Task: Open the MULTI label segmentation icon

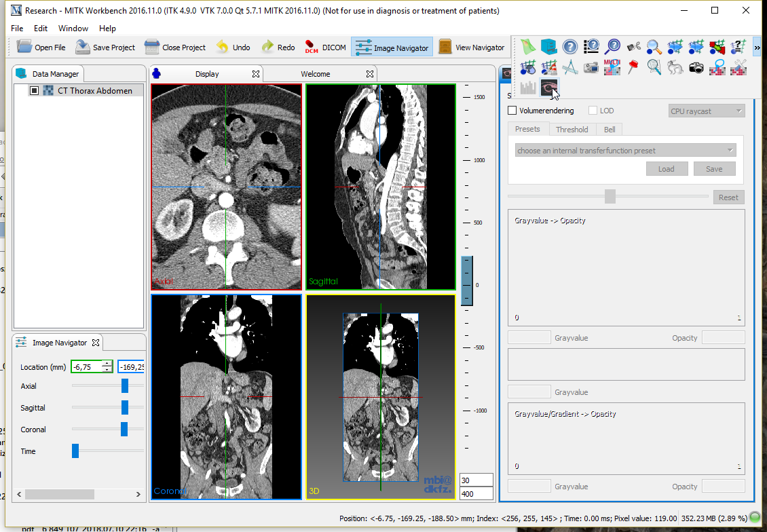Action: pos(612,67)
